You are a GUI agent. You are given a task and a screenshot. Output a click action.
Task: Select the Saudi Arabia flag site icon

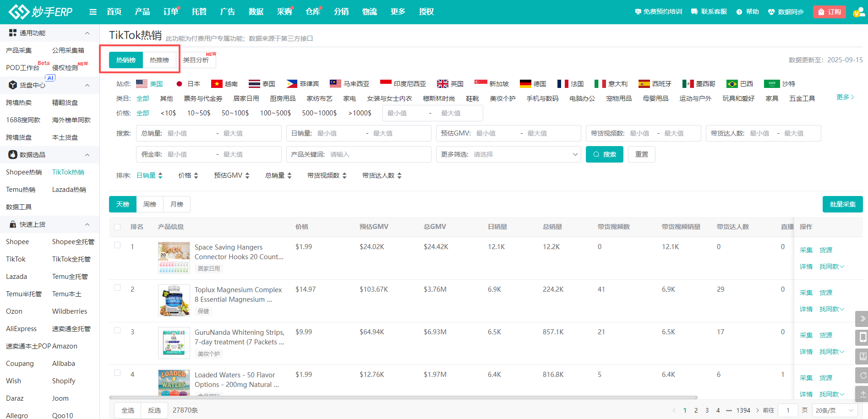[x=772, y=84]
